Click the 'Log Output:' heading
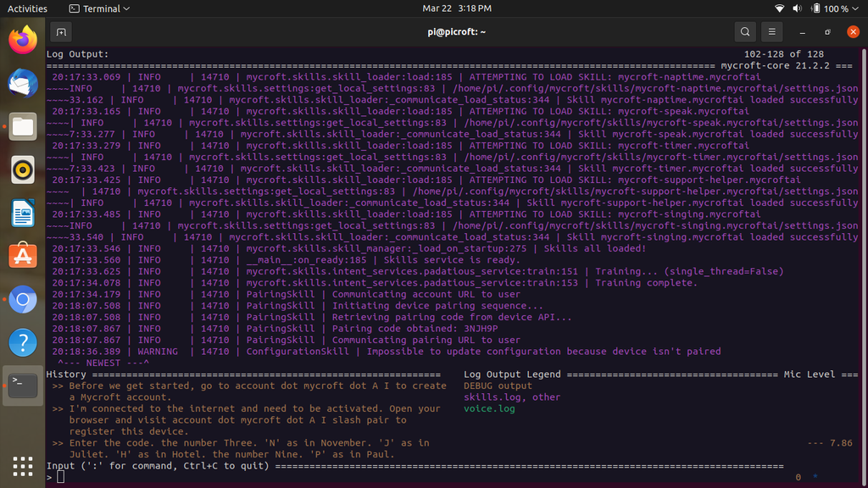868x488 pixels. click(77, 54)
